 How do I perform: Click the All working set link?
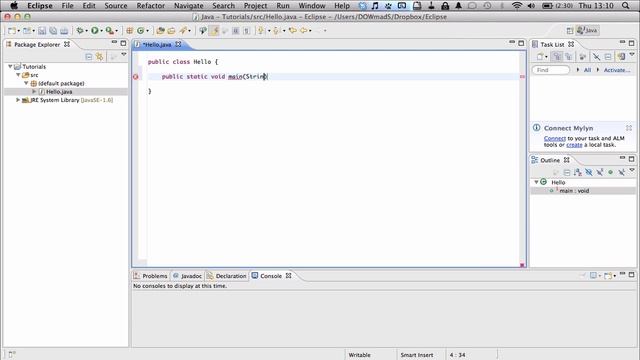click(x=587, y=70)
